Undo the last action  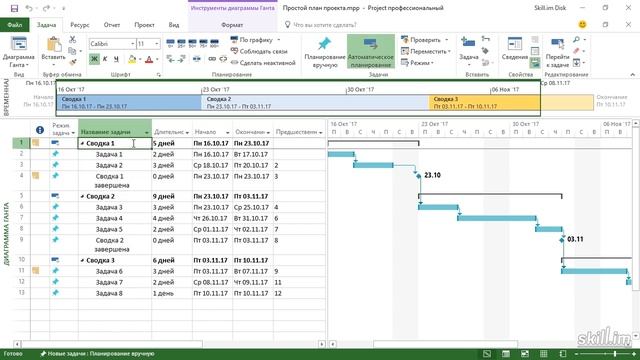tap(29, 8)
